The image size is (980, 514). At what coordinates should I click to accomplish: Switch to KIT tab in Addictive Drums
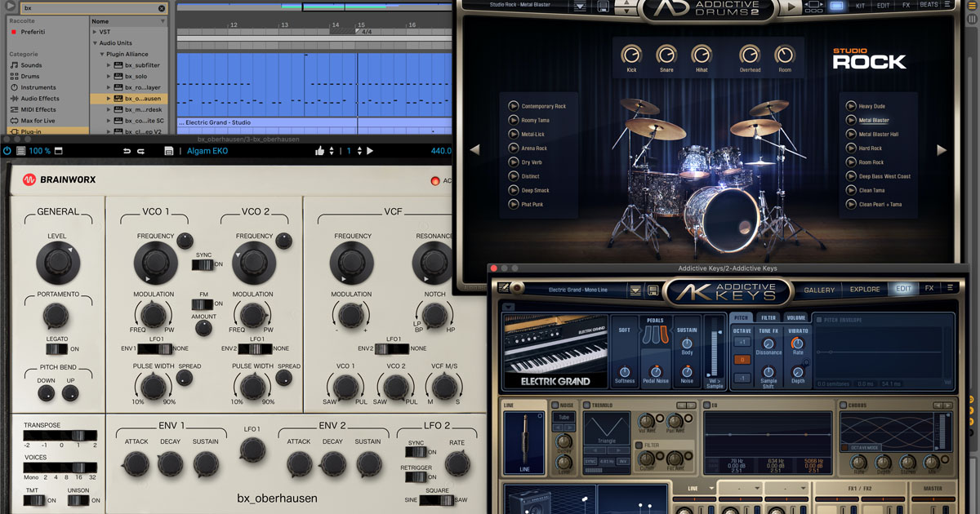coord(859,5)
